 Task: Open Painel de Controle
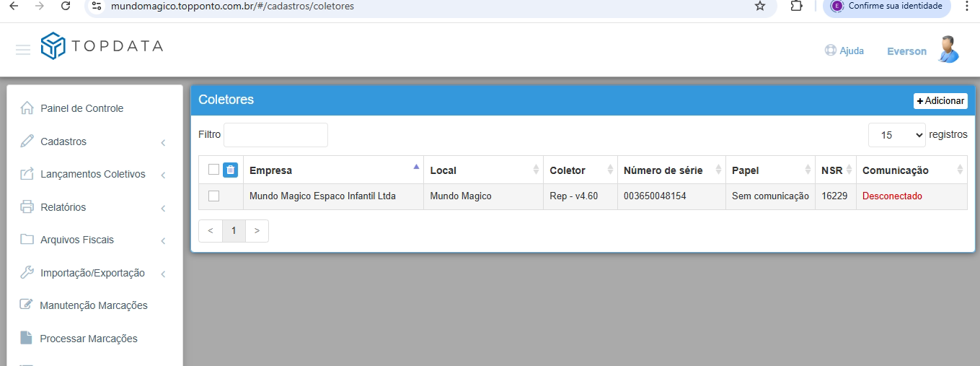point(81,108)
